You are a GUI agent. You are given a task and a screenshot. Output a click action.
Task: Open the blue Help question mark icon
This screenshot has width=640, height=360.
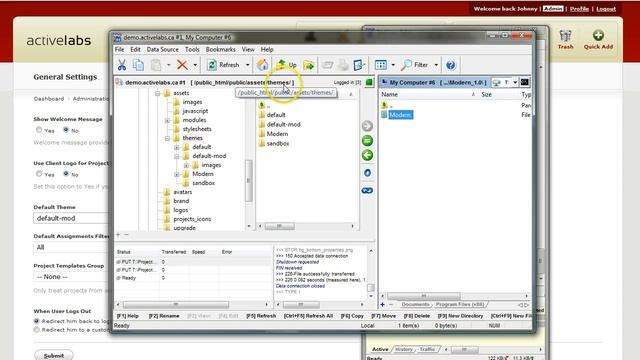451,65
